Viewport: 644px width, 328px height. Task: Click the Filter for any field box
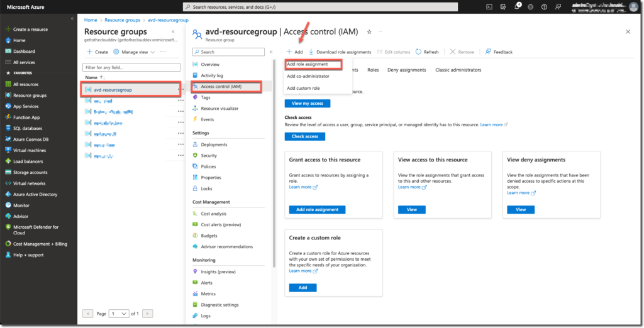coord(131,67)
